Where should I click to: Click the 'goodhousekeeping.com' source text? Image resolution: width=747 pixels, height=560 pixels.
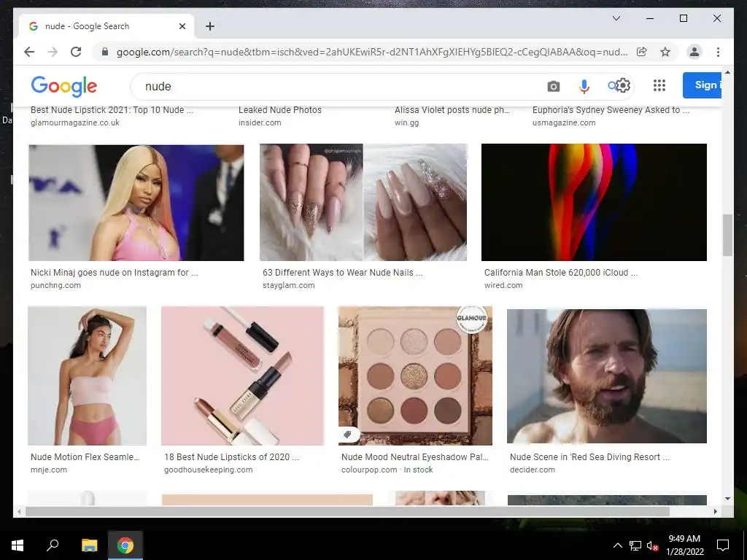(x=208, y=470)
